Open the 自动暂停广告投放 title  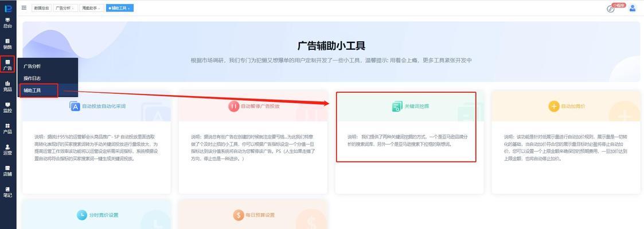(260, 106)
